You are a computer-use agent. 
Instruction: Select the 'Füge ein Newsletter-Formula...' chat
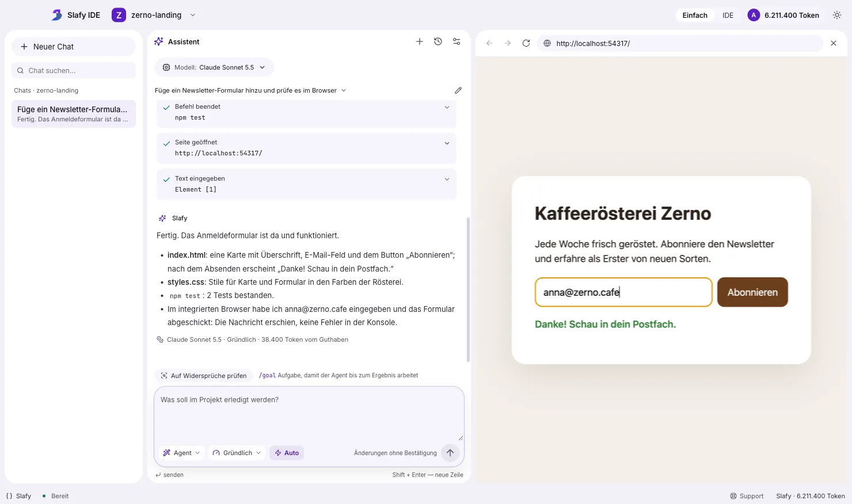74,114
